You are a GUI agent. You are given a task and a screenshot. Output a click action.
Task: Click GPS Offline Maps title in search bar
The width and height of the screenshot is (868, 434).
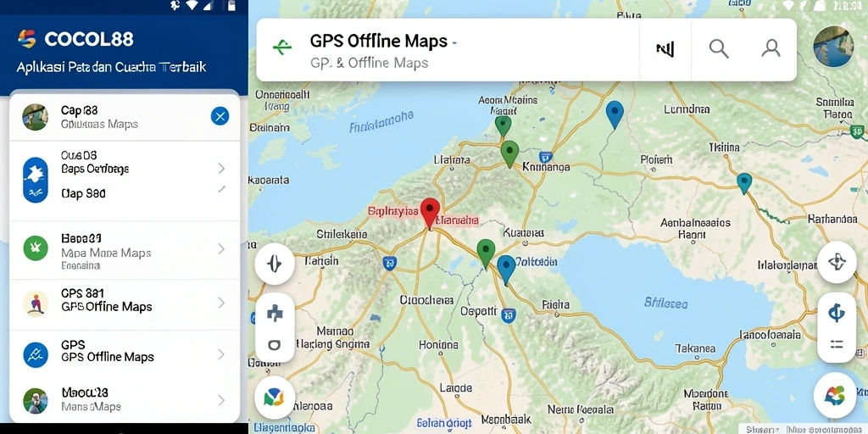(x=379, y=42)
